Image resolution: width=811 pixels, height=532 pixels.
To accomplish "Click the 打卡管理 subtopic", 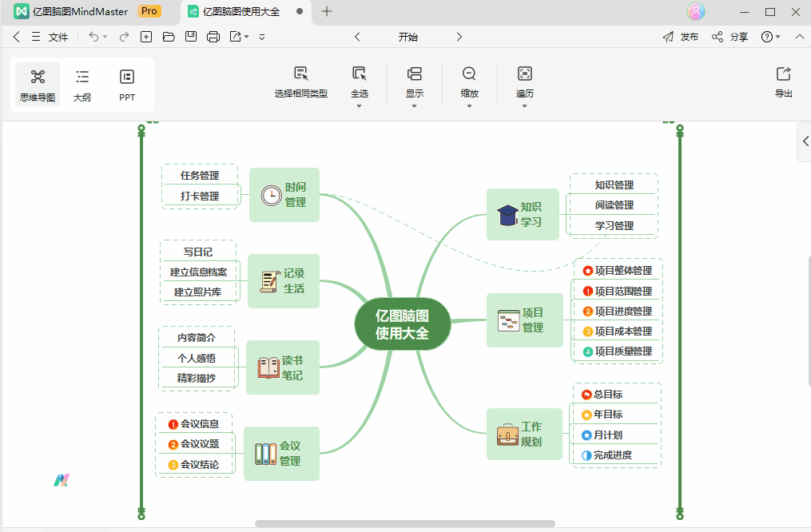I will (x=200, y=196).
